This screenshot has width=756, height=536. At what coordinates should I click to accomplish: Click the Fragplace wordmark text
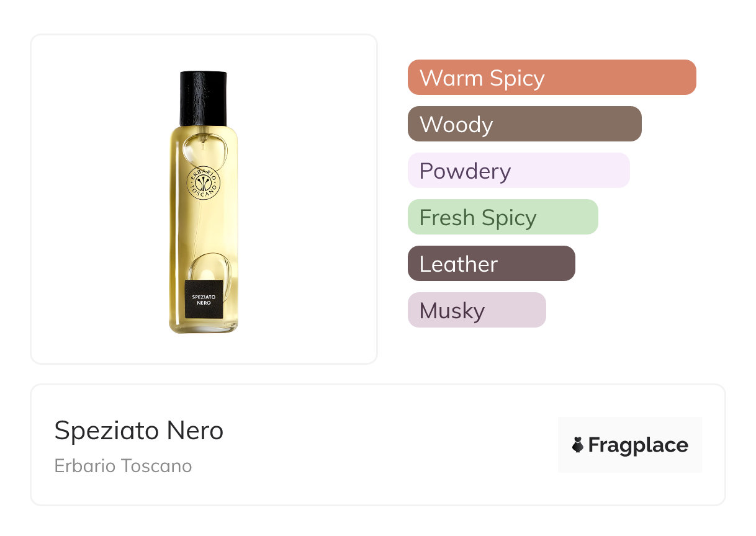click(638, 445)
